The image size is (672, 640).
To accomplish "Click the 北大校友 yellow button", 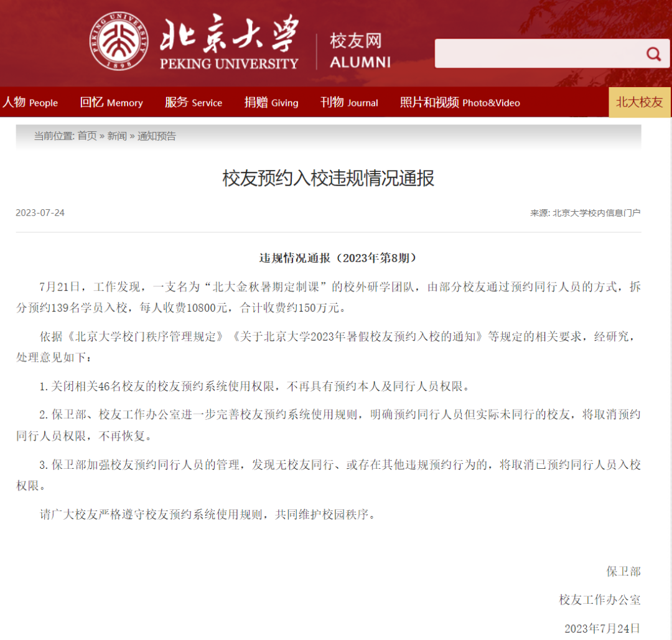I will pyautogui.click(x=639, y=103).
